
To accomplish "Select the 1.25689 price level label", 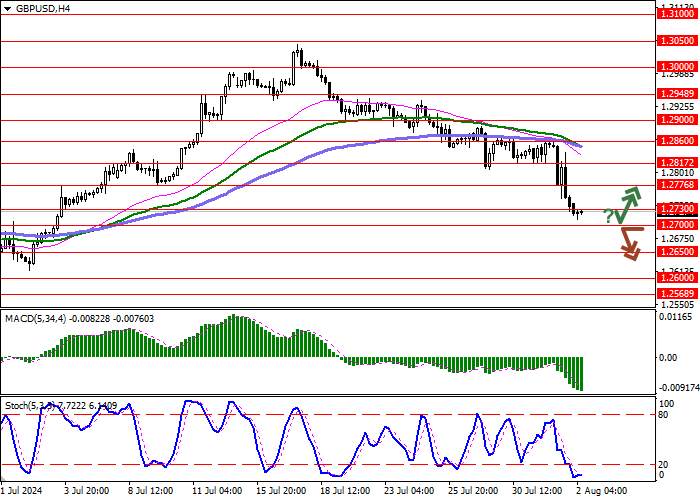I will click(678, 294).
